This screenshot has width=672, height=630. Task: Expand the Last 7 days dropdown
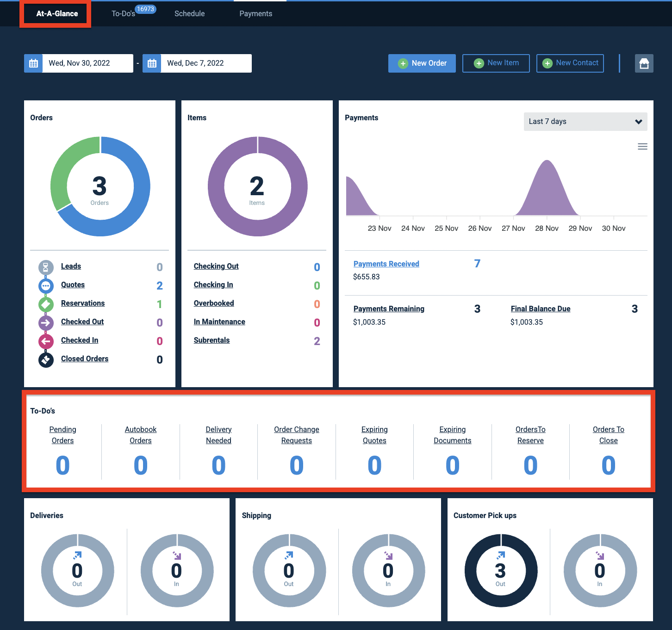(585, 122)
